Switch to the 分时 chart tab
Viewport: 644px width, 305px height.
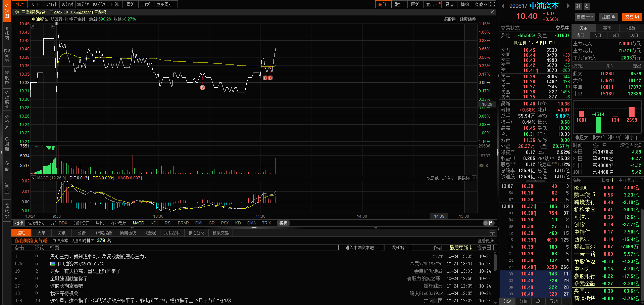pos(20,4)
